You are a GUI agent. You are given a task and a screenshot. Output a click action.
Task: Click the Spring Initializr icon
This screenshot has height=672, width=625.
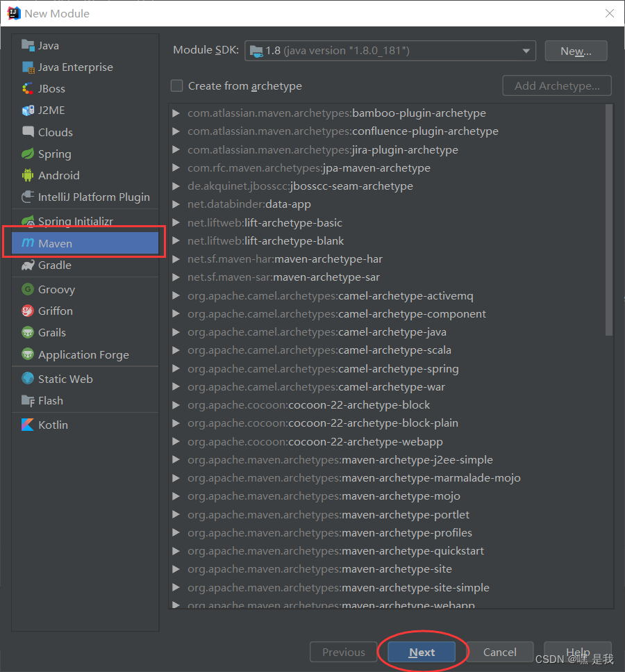(x=28, y=221)
